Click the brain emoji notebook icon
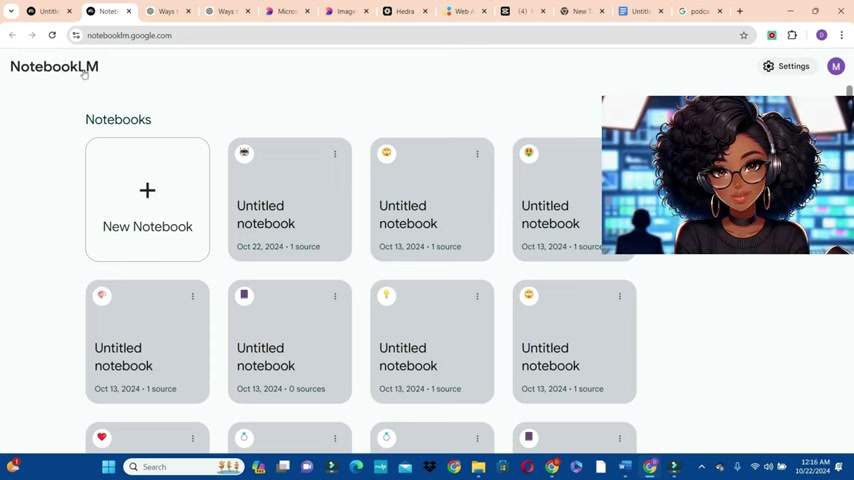The height and width of the screenshot is (480, 854). (x=102, y=295)
